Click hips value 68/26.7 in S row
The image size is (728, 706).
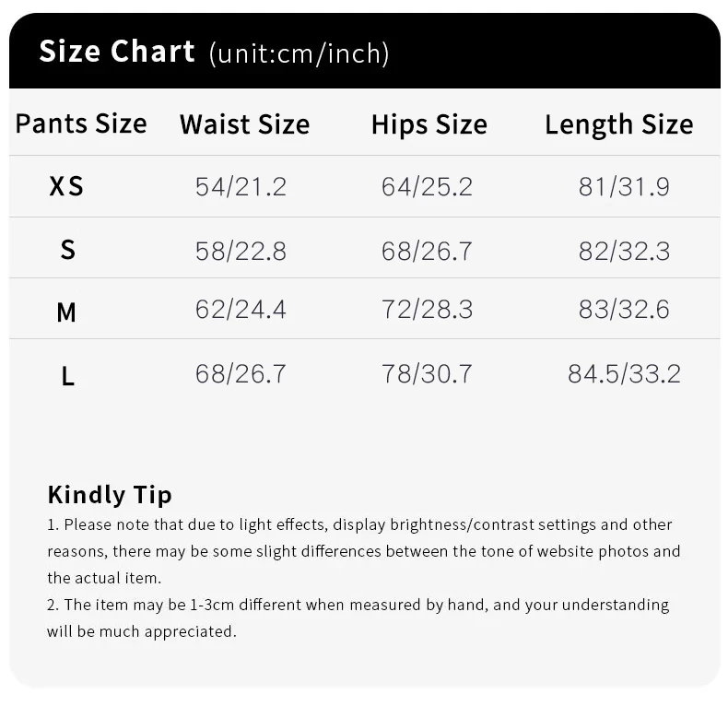pyautogui.click(x=427, y=251)
